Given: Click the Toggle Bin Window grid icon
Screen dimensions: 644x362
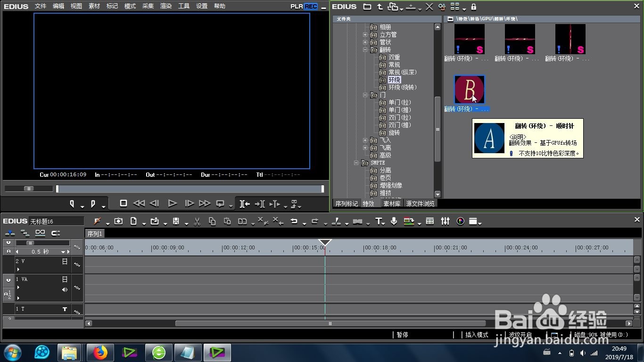Looking at the screenshot, I should tap(430, 221).
